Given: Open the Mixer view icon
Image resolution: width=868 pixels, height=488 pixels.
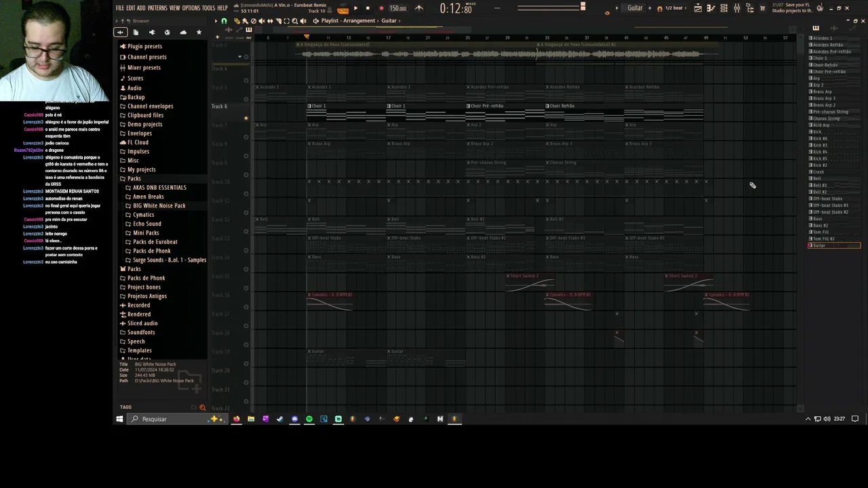Looking at the screenshot, I should [x=736, y=8].
